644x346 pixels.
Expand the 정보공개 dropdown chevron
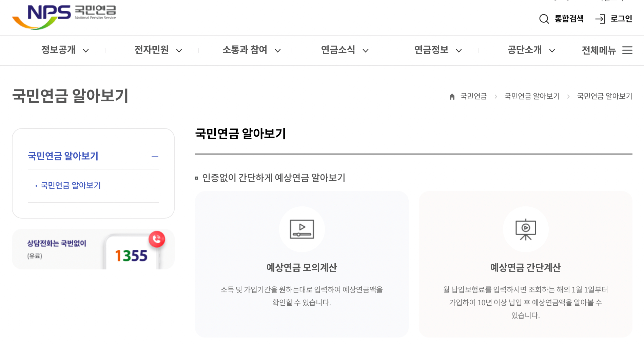coord(86,50)
